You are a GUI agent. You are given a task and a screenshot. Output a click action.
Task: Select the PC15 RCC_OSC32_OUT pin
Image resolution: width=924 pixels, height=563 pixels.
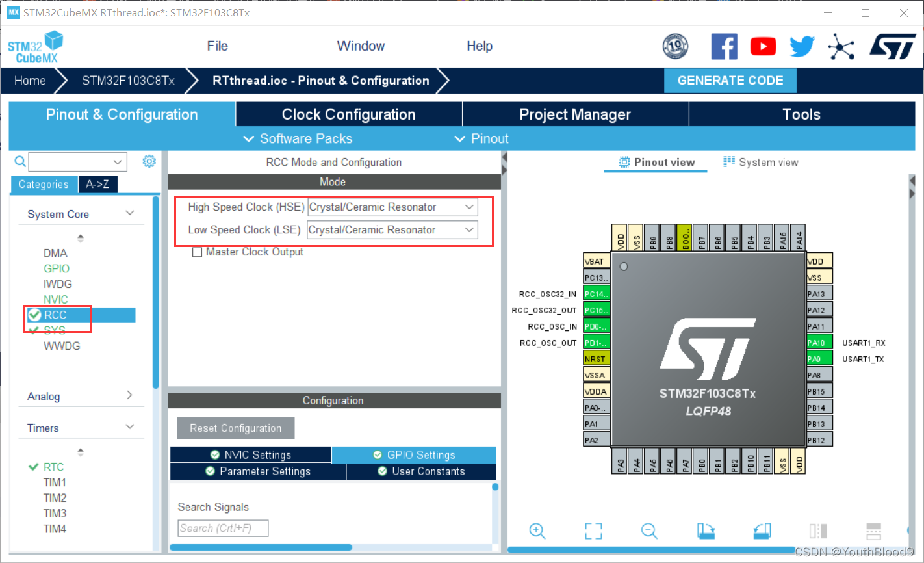tap(597, 310)
